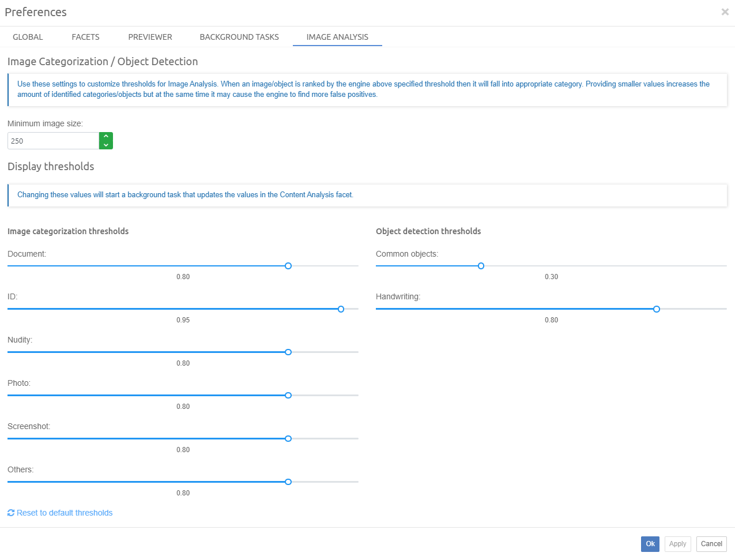Decrease minimum image size with down arrow
735x560 pixels.
pos(106,145)
